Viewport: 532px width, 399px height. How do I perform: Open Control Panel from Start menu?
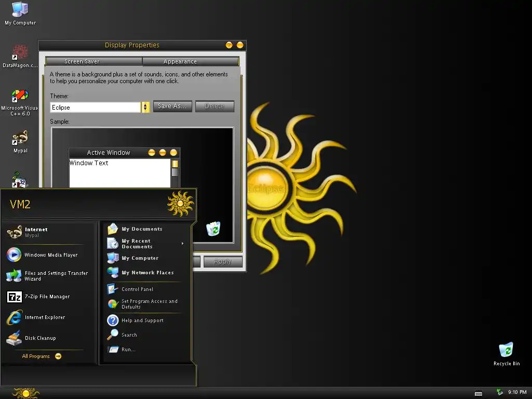[147, 289]
